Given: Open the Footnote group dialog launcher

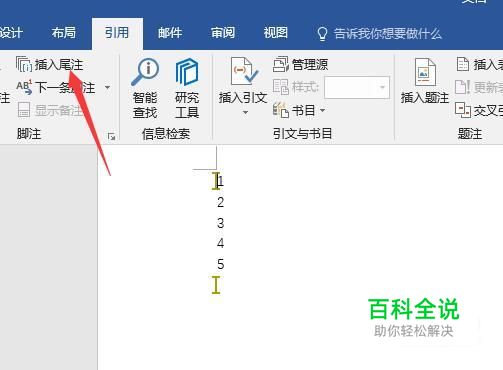Looking at the screenshot, I should click(x=111, y=136).
